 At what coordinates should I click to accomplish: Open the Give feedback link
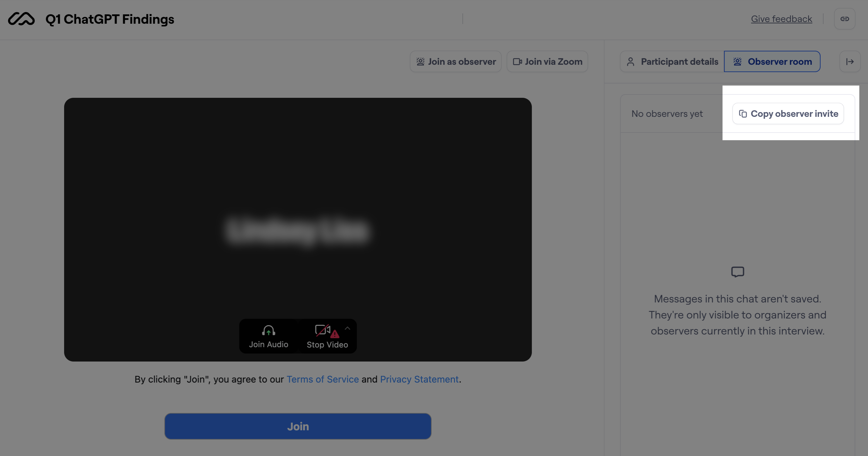[781, 19]
